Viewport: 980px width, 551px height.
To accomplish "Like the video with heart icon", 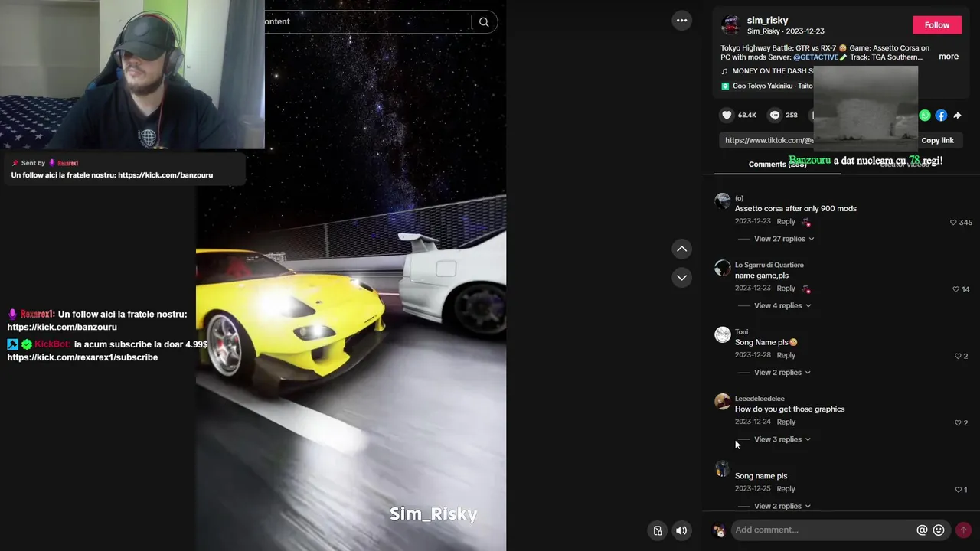I will pyautogui.click(x=727, y=115).
